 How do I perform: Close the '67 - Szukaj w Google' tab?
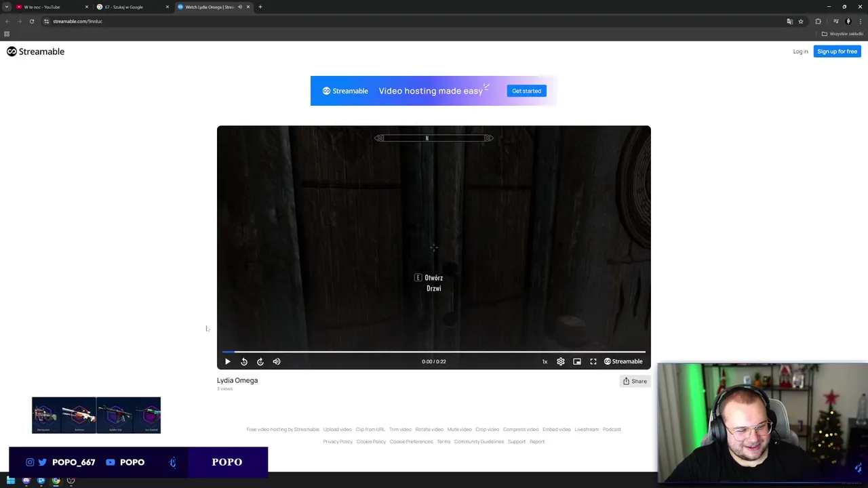pyautogui.click(x=167, y=7)
